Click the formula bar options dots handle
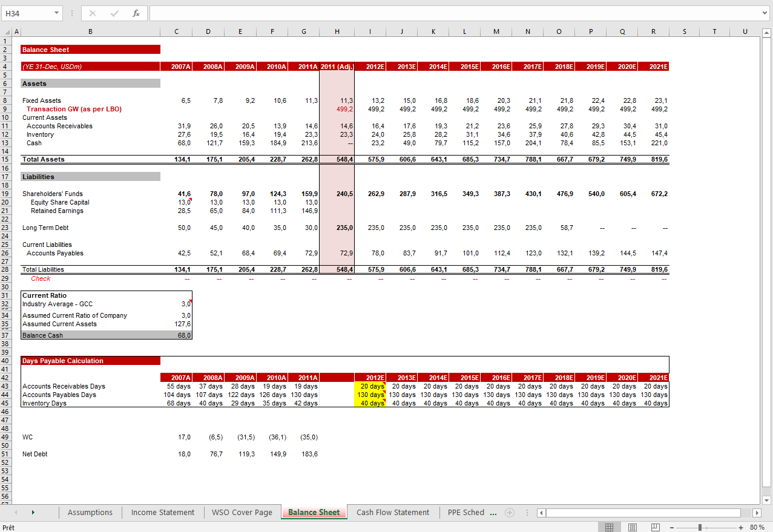The image size is (773, 532). click(x=72, y=13)
